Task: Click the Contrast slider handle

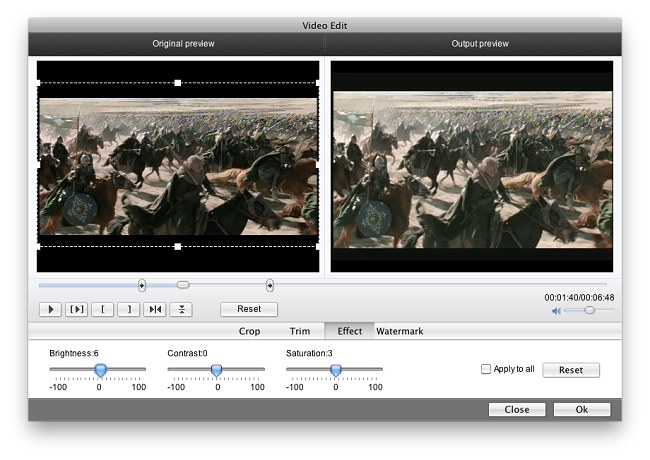Action: pos(216,370)
